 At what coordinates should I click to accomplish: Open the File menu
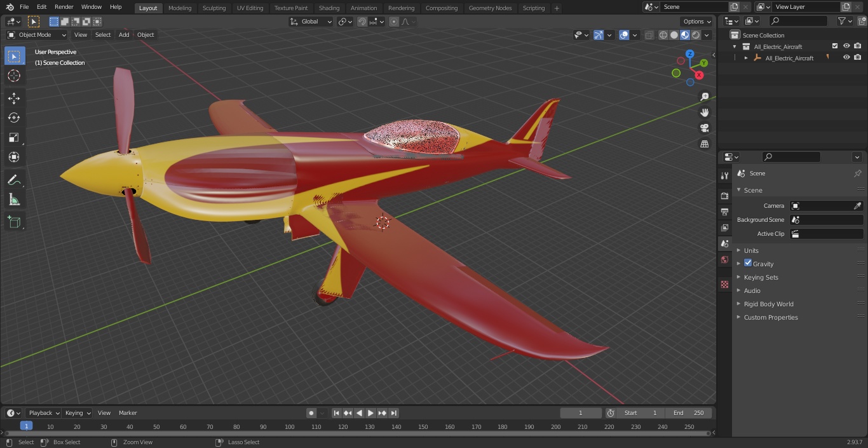coord(24,7)
